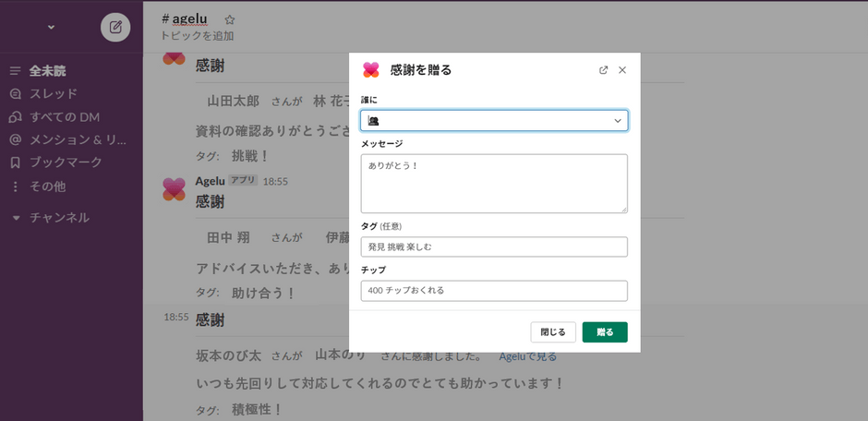This screenshot has height=421, width=868.
Task: Open メンション & リアクション view
Action: coord(78,140)
